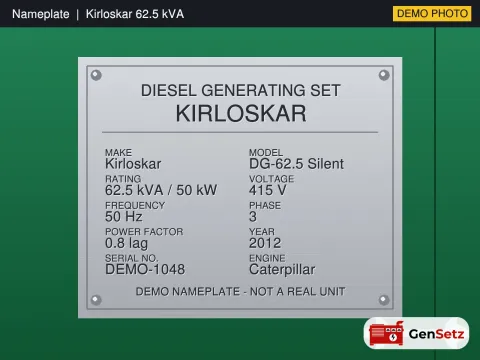This screenshot has width=480, height=360.
Task: Click the model value 'DG-62.5 Silent'
Action: (x=296, y=164)
